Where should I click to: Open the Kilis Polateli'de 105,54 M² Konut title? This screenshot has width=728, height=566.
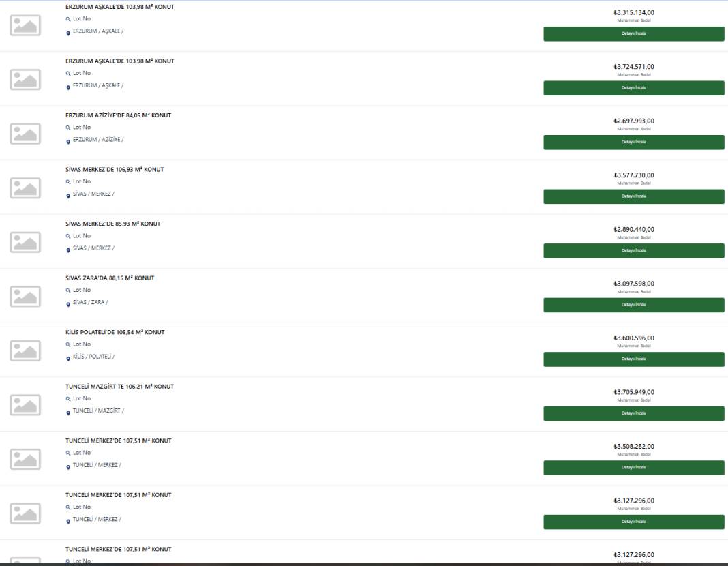coord(115,332)
